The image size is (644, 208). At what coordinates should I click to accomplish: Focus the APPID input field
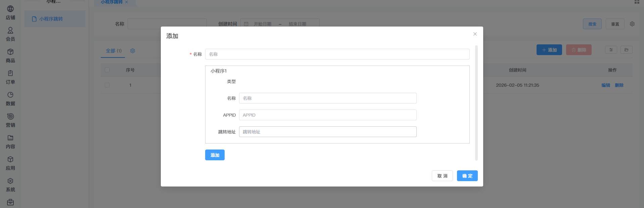click(328, 115)
